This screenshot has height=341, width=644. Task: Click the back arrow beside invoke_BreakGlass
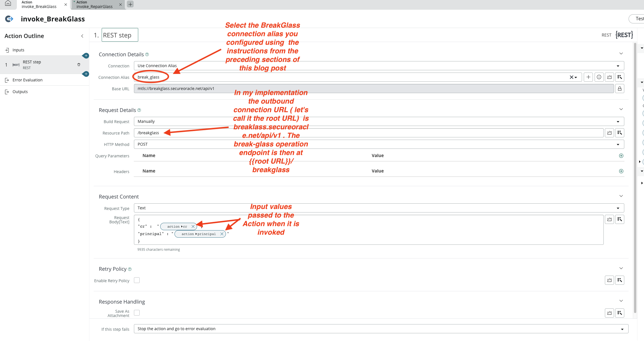(x=9, y=19)
